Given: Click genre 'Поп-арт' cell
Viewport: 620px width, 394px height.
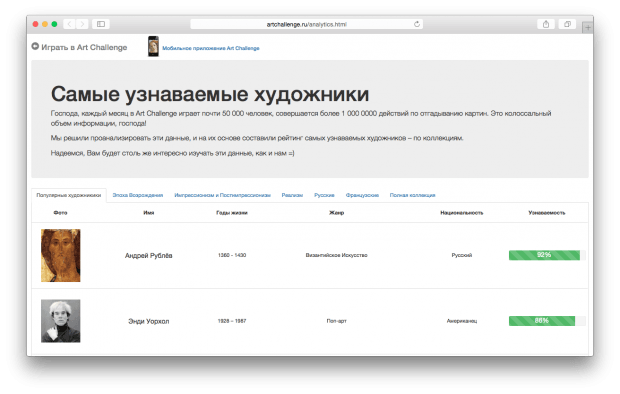Looking at the screenshot, I should coord(336,321).
